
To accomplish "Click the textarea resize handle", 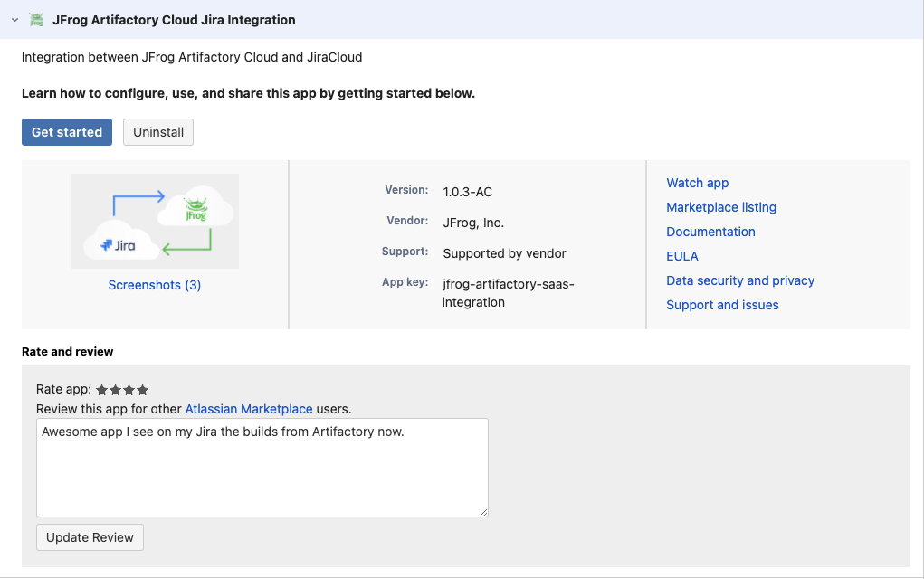I will 483,512.
